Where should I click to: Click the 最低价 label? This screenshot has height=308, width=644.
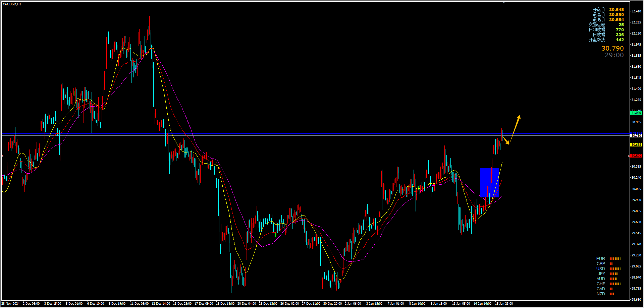click(x=599, y=20)
